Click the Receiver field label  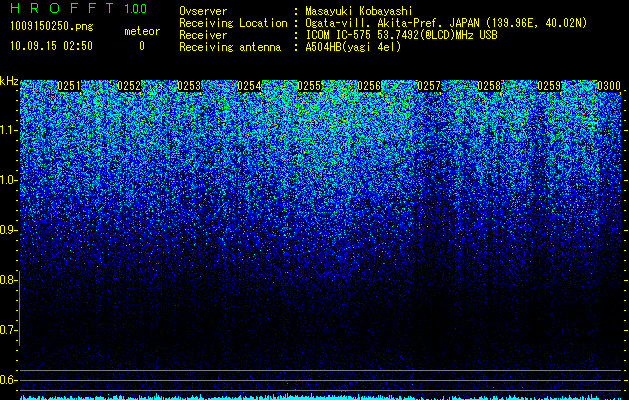point(203,35)
